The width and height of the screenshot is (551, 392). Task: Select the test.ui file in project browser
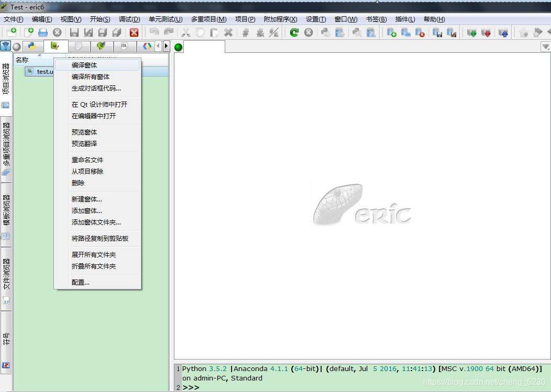(x=39, y=71)
